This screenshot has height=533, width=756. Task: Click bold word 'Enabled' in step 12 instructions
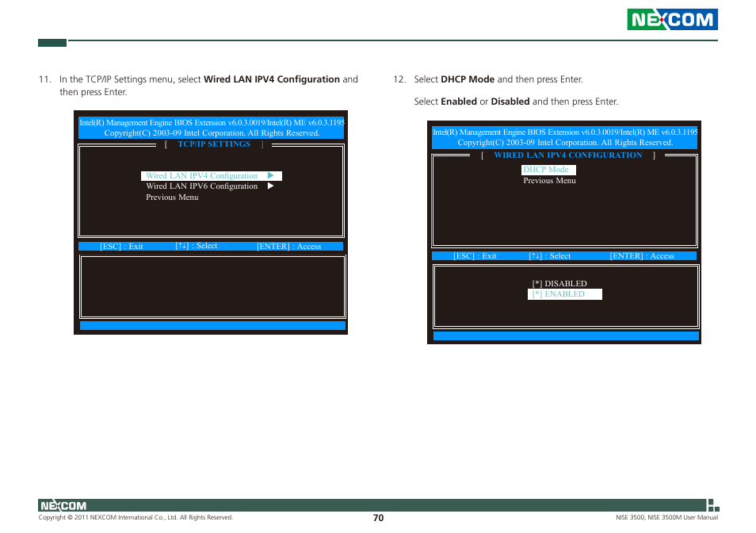click(459, 102)
